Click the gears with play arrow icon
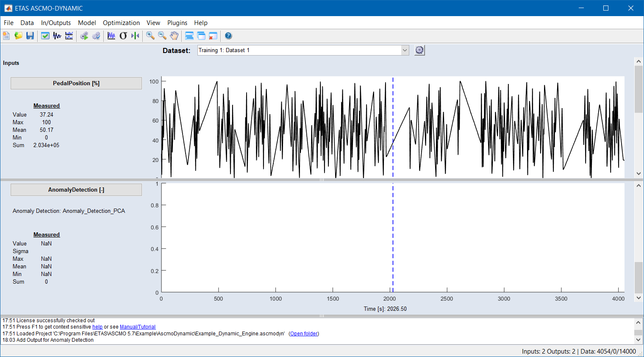644x357 pixels. (84, 36)
